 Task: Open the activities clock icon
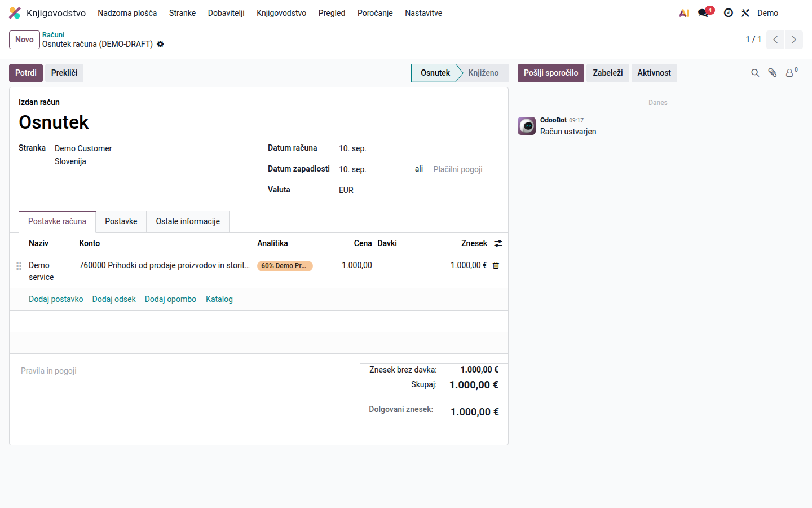click(729, 13)
